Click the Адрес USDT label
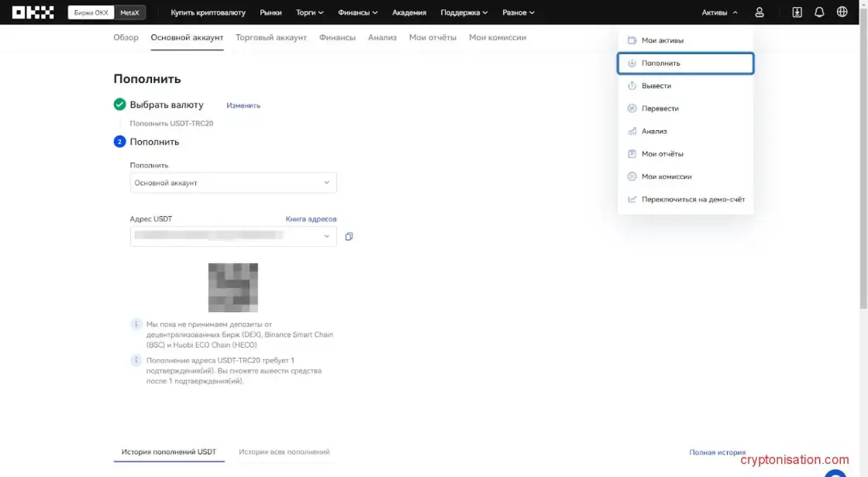The height and width of the screenshot is (477, 868). pos(150,219)
